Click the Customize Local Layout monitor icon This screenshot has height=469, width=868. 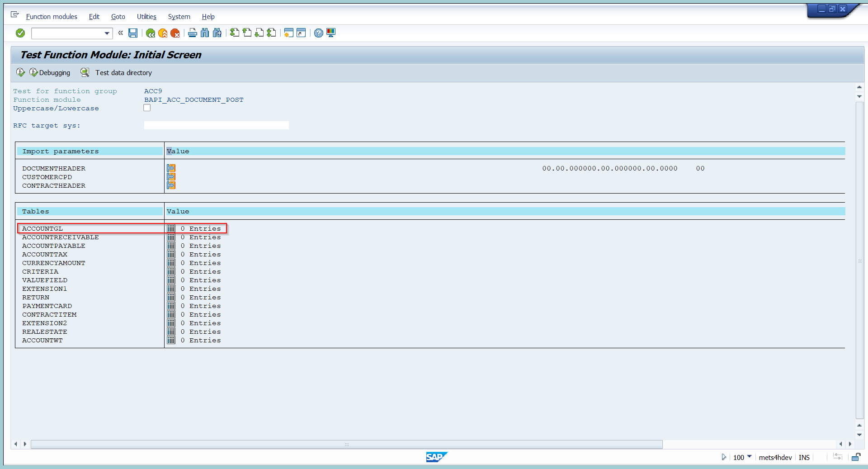[331, 33]
